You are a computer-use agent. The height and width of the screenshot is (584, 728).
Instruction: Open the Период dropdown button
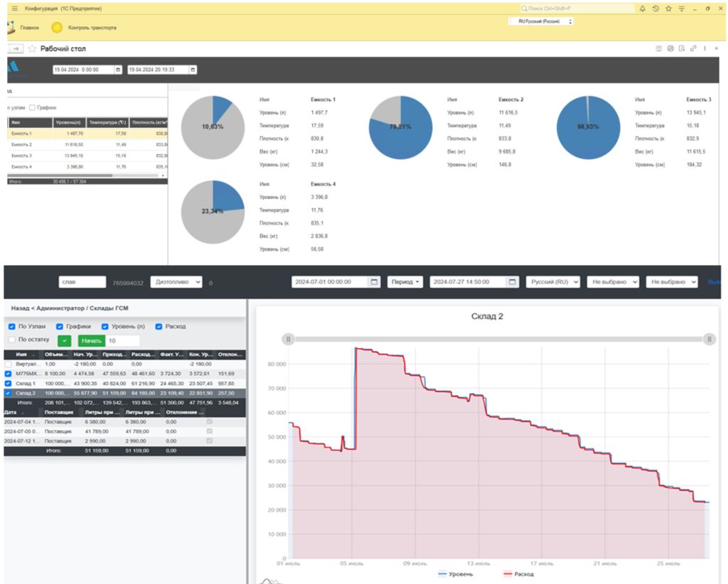click(405, 282)
